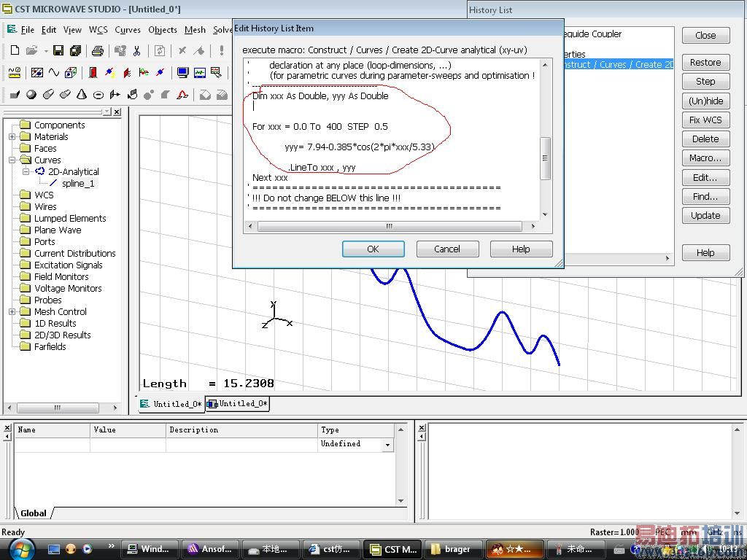Click the sine wave frequency range icon
Image resolution: width=747 pixels, height=560 pixels.
point(54,72)
